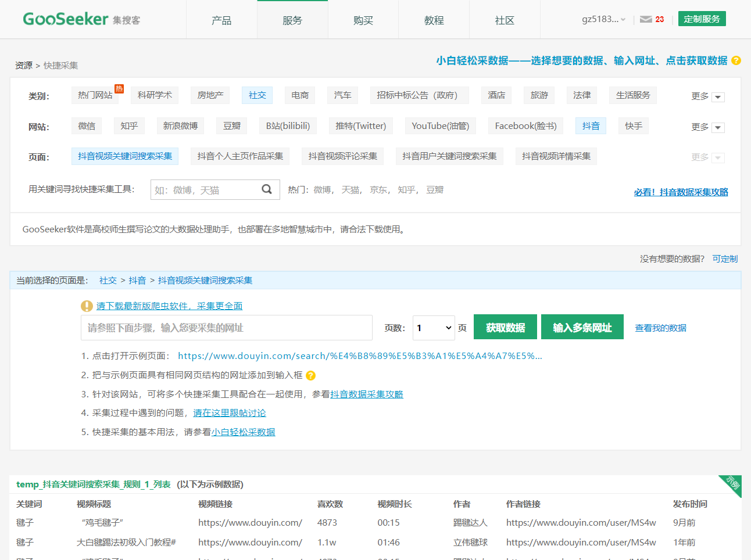Open the 产品 navigation menu
Image resolution: width=751 pixels, height=560 pixels.
(x=221, y=20)
